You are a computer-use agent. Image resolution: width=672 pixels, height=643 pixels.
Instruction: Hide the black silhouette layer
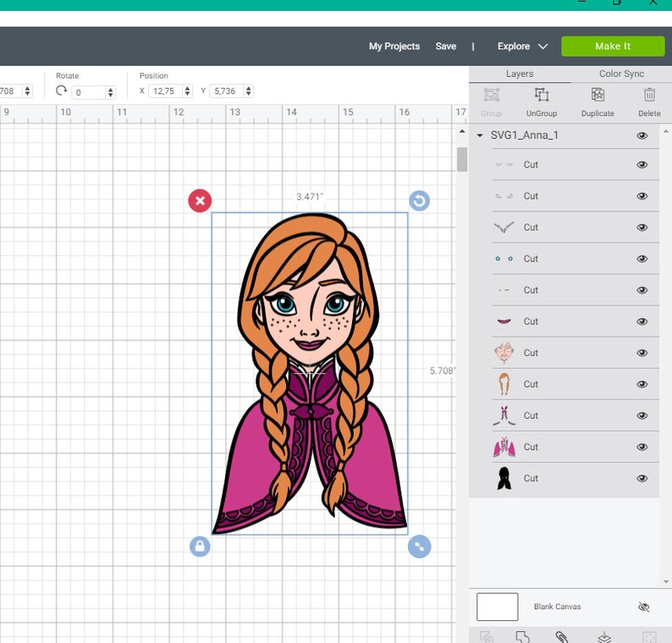coord(642,479)
